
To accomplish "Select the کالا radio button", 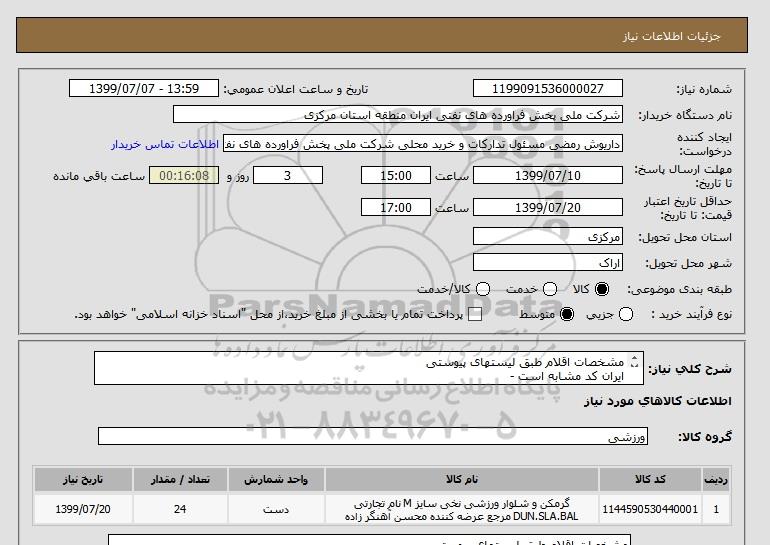I will click(602, 289).
